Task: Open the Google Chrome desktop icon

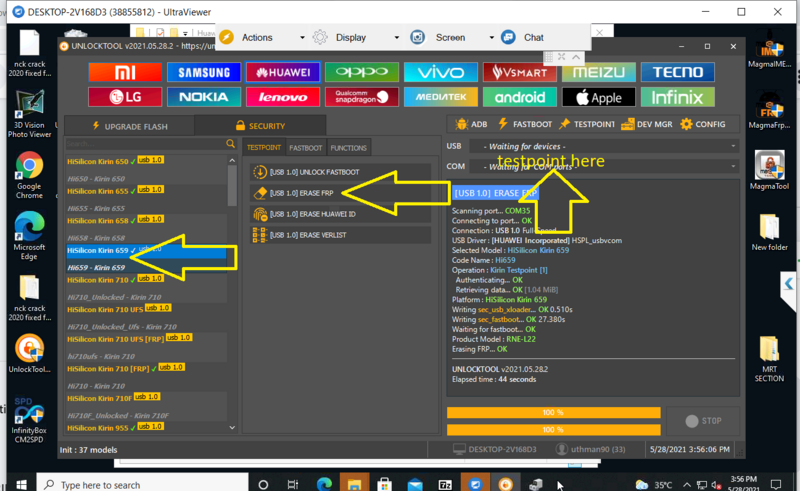Action: coord(29,175)
